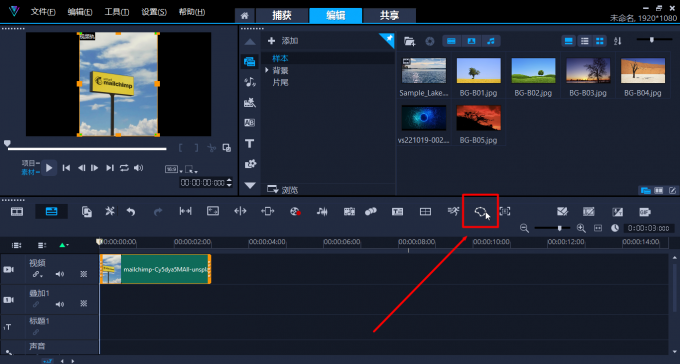Image resolution: width=680 pixels, height=364 pixels.
Task: Toggle show photos in library
Action: point(471,41)
